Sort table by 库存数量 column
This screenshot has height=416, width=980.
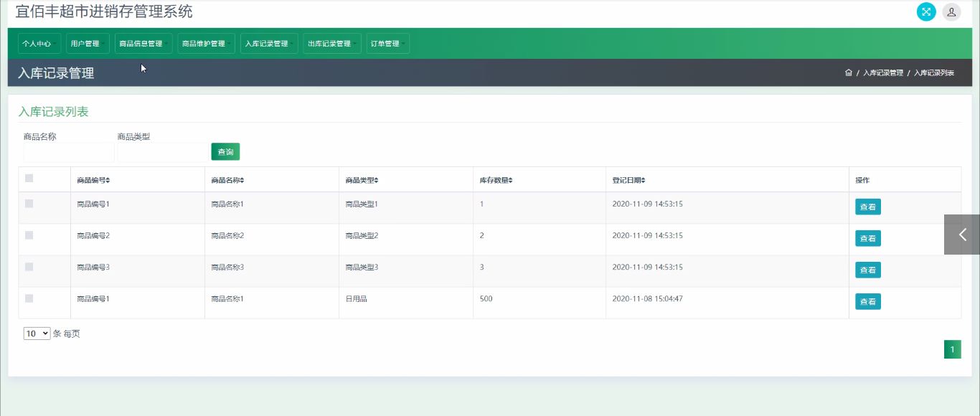coord(496,180)
